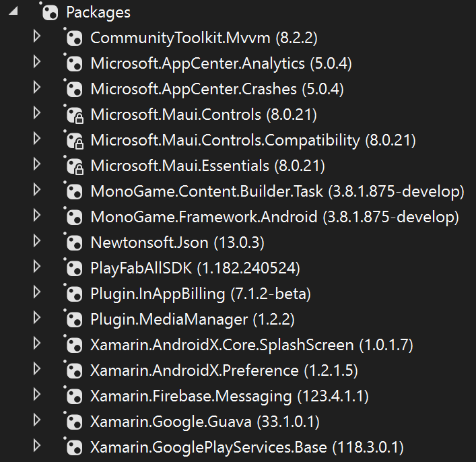The height and width of the screenshot is (462, 476).
Task: Select Microsoft.Maui.Essentials (8.0.21) text
Action: [x=207, y=166]
